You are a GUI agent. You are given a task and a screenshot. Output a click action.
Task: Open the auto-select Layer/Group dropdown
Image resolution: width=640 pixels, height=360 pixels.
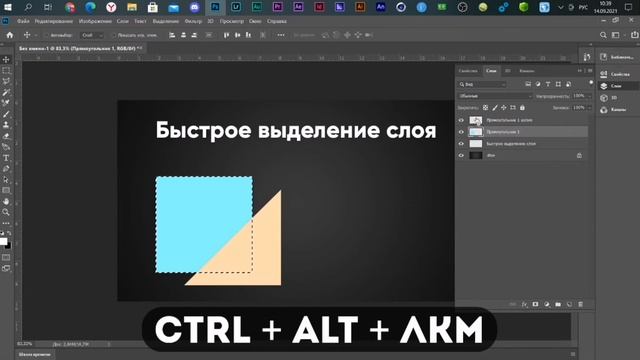click(x=92, y=36)
